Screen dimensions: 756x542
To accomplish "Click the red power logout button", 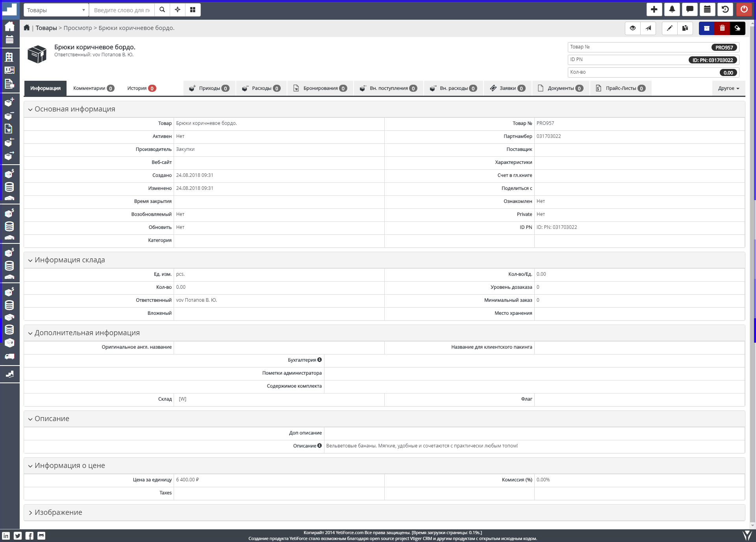I will point(744,9).
